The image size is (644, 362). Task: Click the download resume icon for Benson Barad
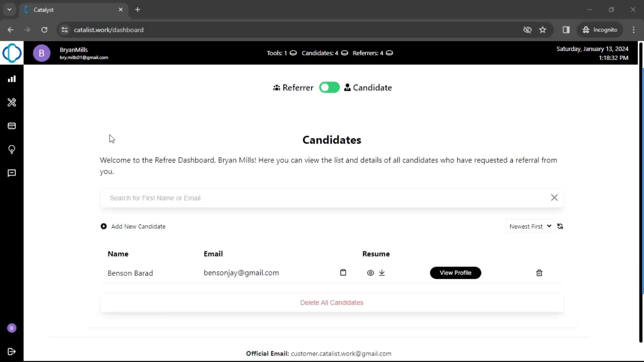click(x=382, y=273)
